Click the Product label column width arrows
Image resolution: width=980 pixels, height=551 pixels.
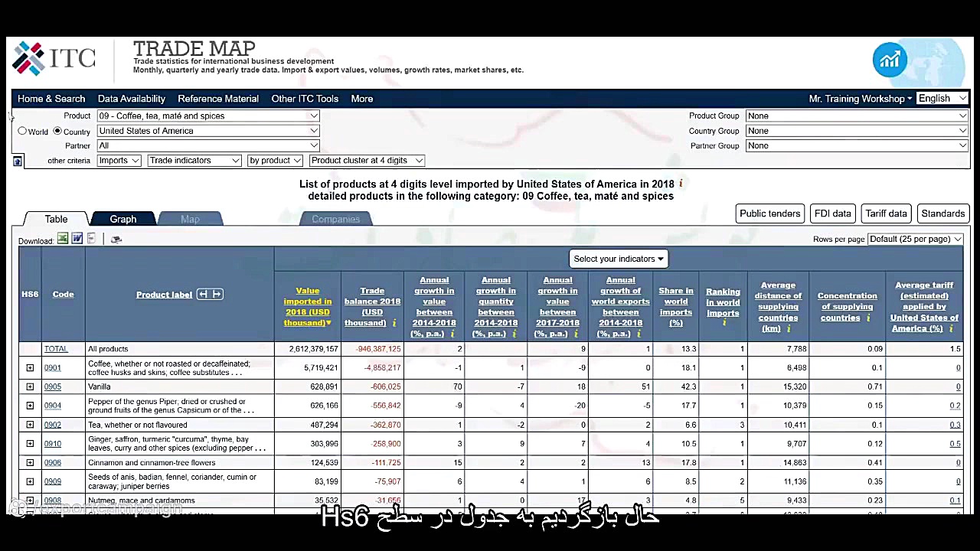210,295
